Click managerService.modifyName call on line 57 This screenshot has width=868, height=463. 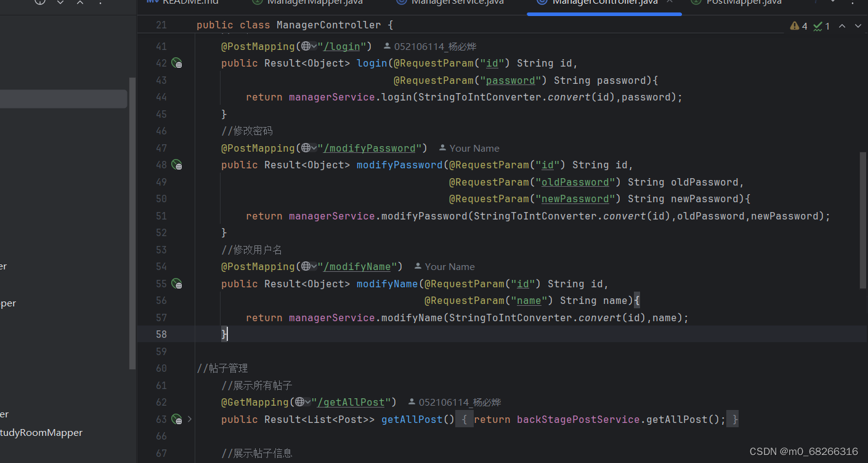(366, 318)
